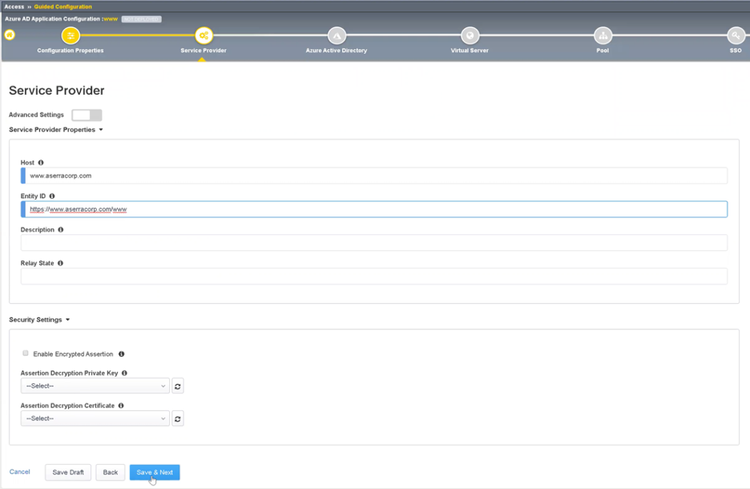Enable the Encrypted Assertion checkbox
The width and height of the screenshot is (750, 489).
pos(25,353)
